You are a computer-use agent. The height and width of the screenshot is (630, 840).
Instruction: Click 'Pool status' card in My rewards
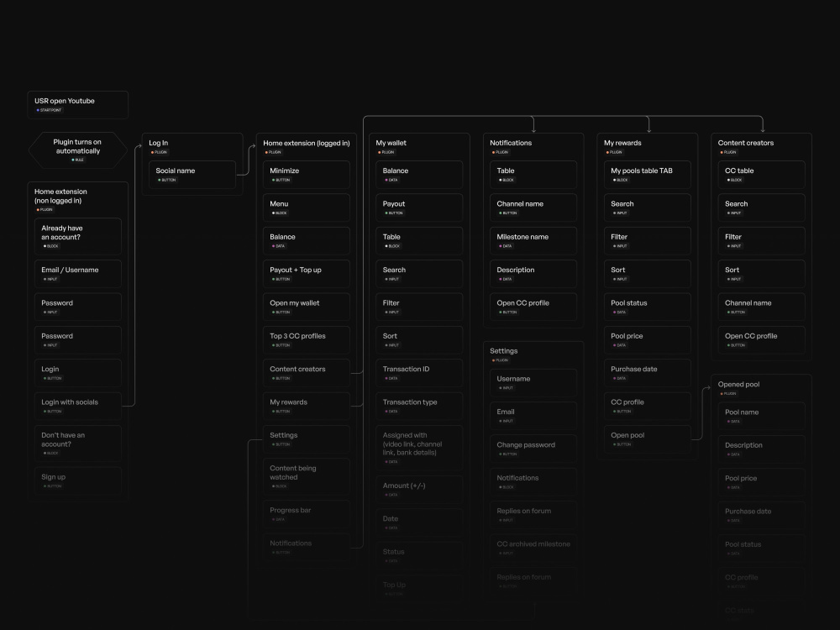coord(648,307)
